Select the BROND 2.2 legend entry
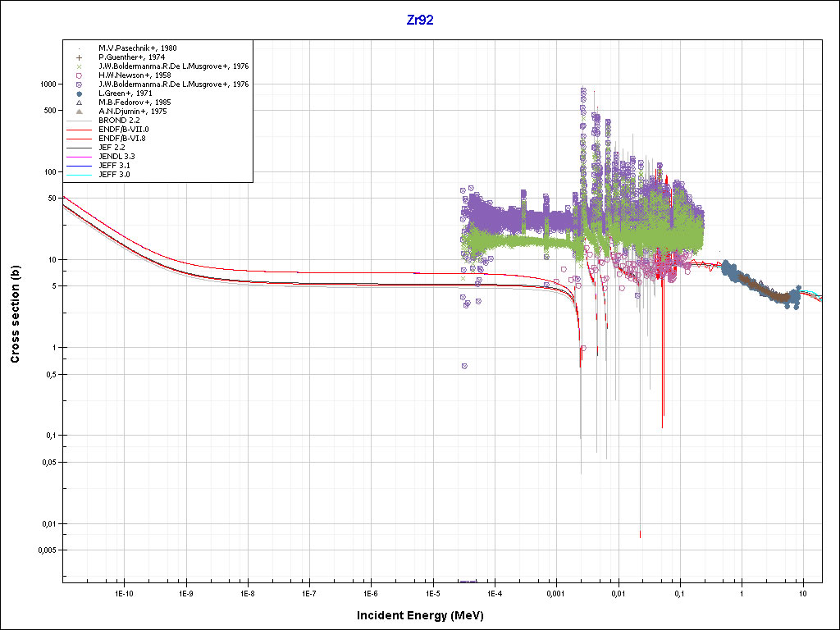840x630 pixels. 118,121
